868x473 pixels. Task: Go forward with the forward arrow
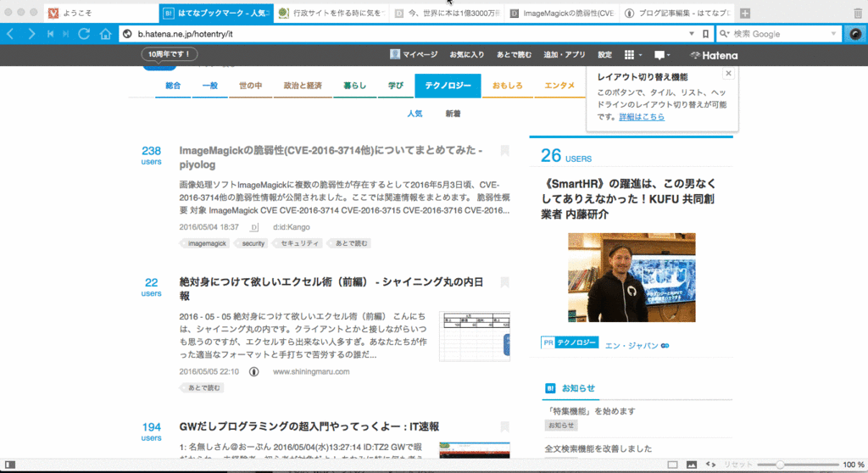coord(31,34)
